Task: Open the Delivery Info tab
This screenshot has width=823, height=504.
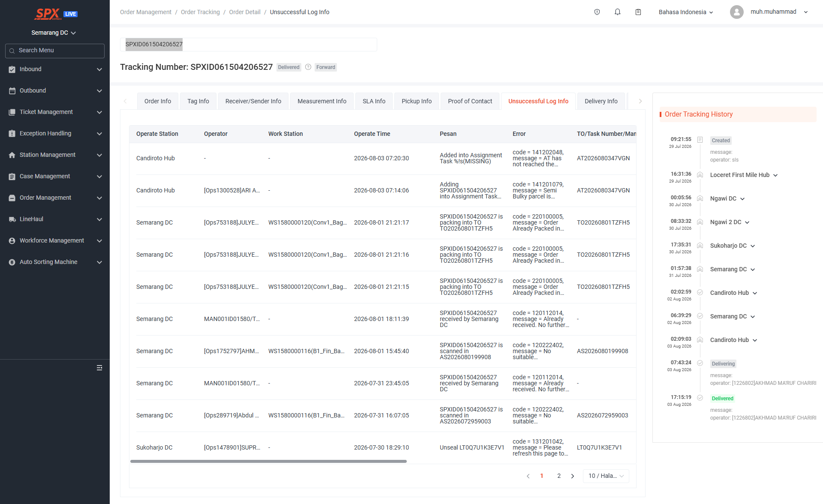Action: (x=601, y=101)
